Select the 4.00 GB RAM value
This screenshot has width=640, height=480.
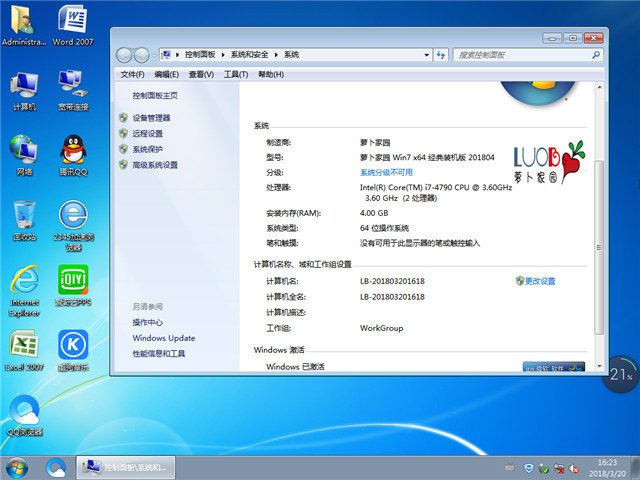(374, 213)
